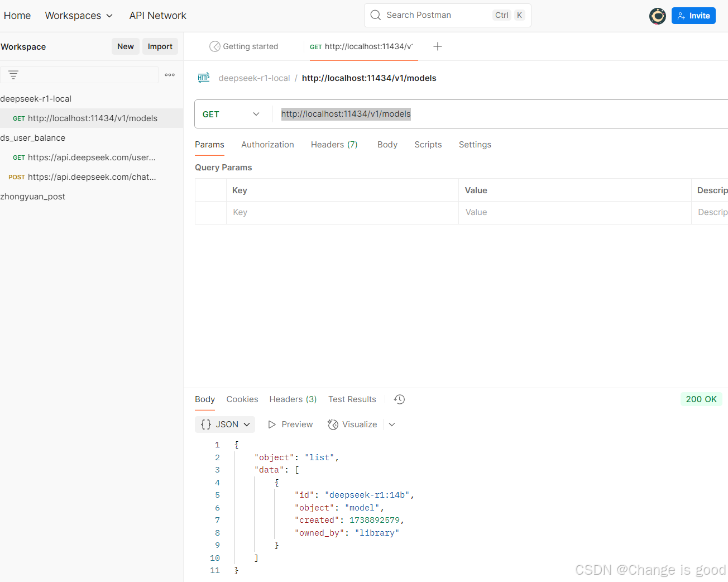Click the Import button
The image size is (728, 582).
160,46
